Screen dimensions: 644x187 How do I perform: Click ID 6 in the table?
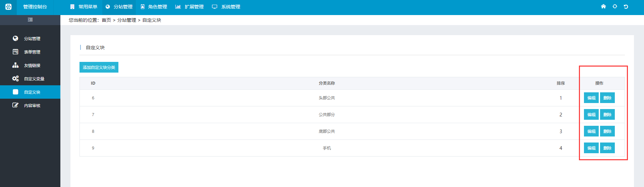click(93, 98)
